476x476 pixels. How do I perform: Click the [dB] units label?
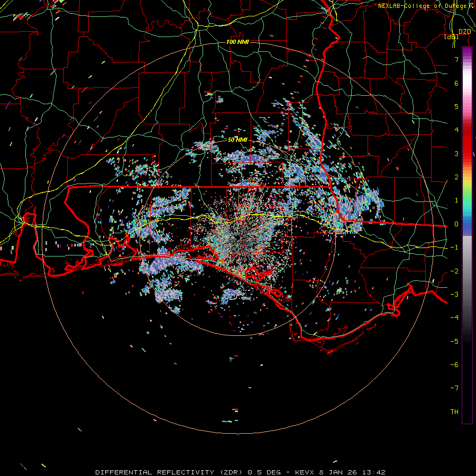[452, 36]
